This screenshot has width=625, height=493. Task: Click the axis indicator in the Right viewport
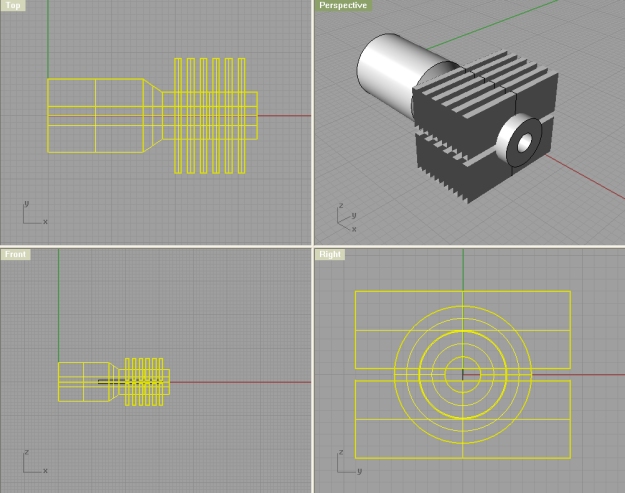tap(349, 462)
